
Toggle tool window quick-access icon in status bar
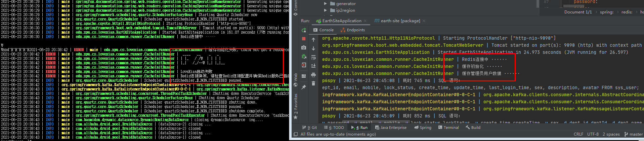point(296,134)
